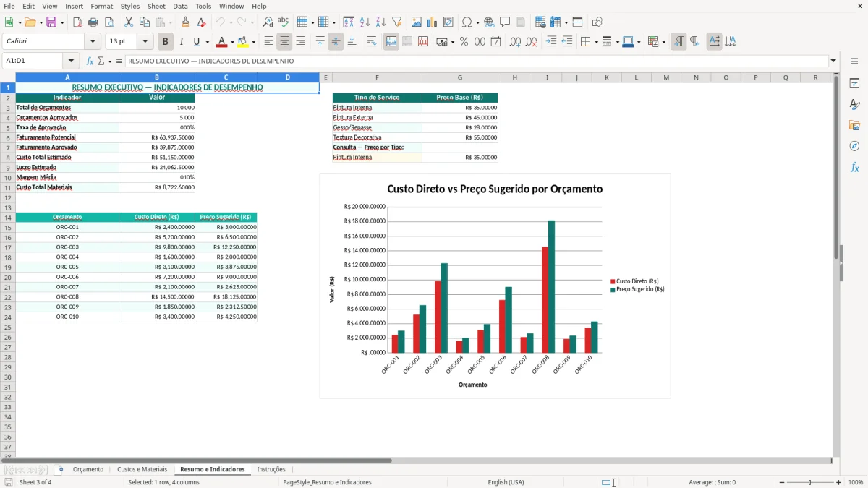Click the zoom slider in status bar
This screenshot has width=868, height=488.
click(x=809, y=482)
